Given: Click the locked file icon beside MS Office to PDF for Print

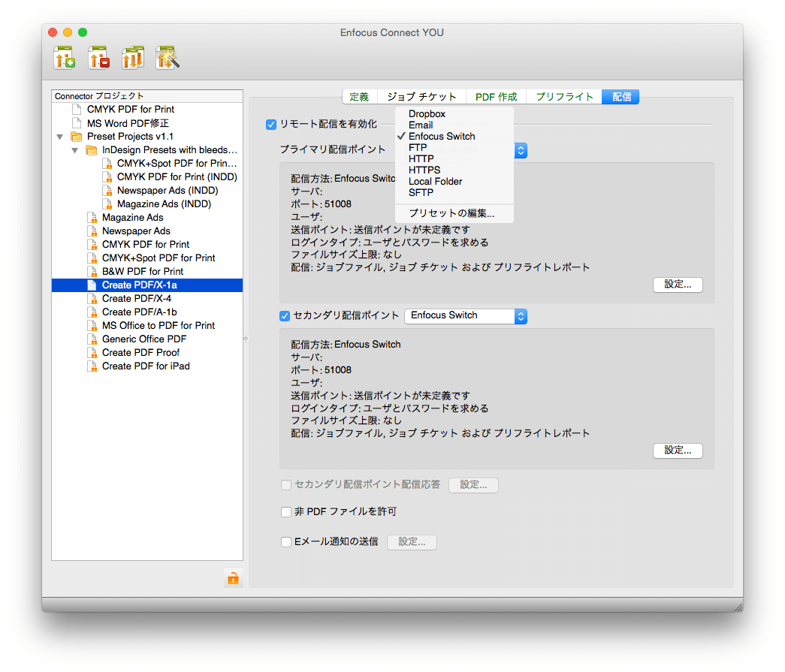Looking at the screenshot, I should [x=92, y=326].
